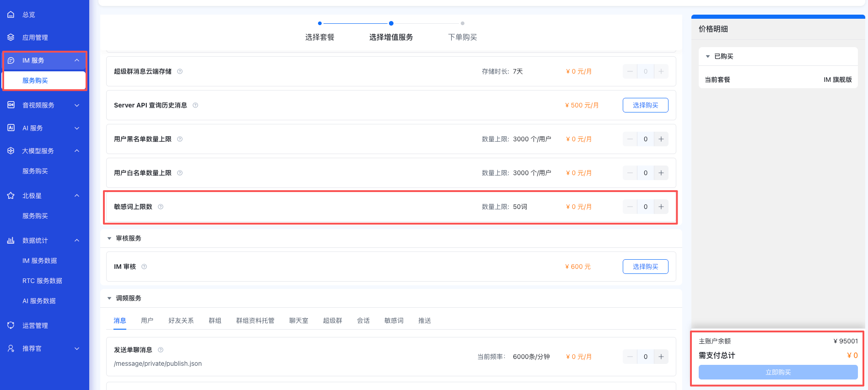Click help icon beside Server API 查询历史消息
This screenshot has height=390, width=868.
(x=195, y=105)
